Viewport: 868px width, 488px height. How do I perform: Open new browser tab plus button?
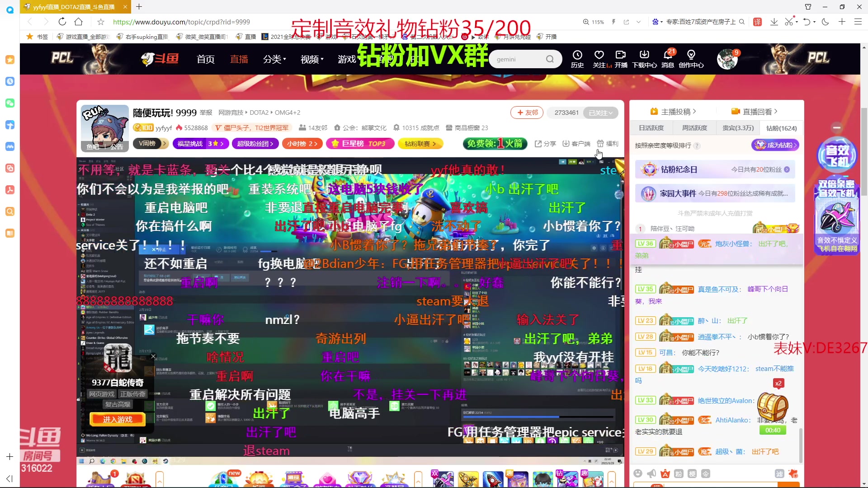pos(139,7)
